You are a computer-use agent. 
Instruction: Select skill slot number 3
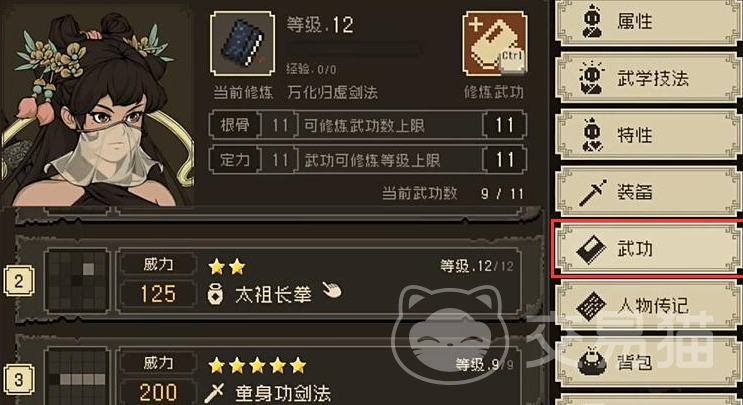tap(18, 379)
